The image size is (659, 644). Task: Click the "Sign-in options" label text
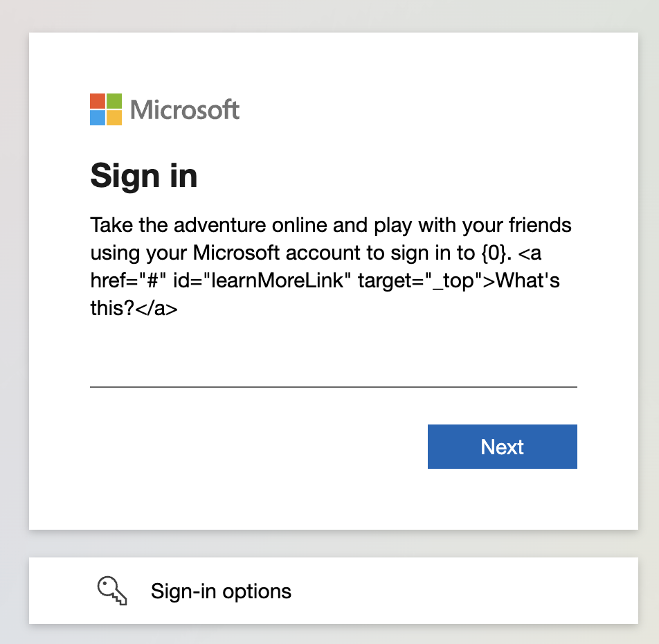pyautogui.click(x=221, y=591)
